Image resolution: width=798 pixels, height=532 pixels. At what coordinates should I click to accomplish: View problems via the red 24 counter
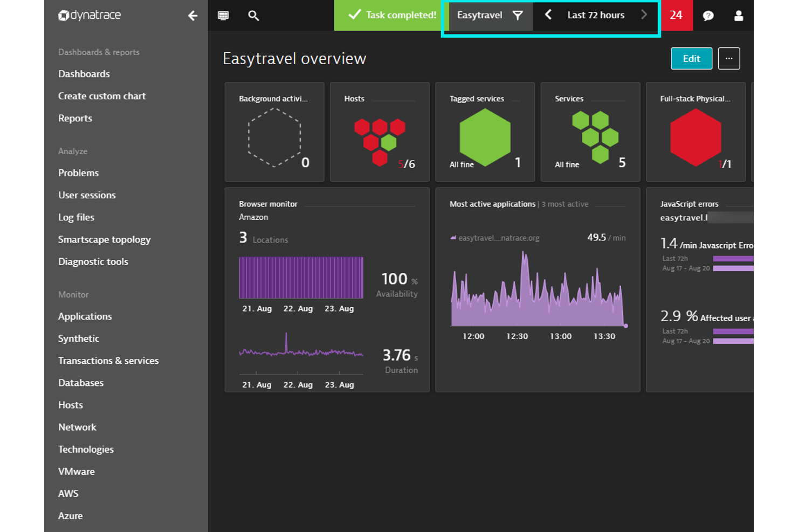click(x=677, y=16)
